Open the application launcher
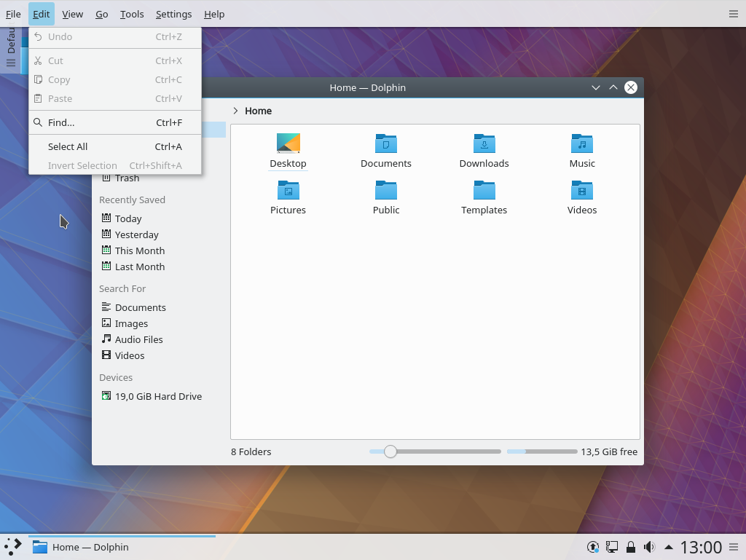The height and width of the screenshot is (560, 746). [13, 547]
